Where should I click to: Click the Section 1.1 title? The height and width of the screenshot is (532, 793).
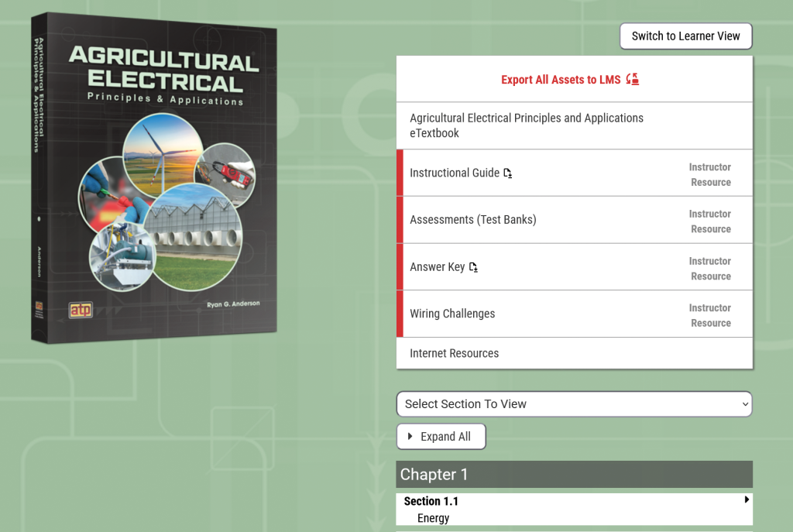pos(431,501)
